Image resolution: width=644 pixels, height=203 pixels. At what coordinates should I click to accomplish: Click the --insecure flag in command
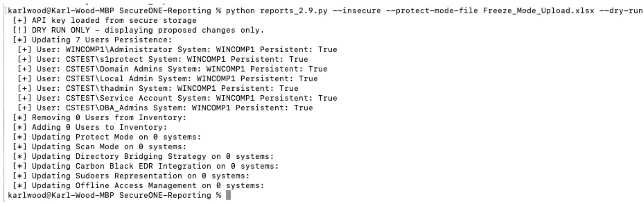tap(357, 11)
